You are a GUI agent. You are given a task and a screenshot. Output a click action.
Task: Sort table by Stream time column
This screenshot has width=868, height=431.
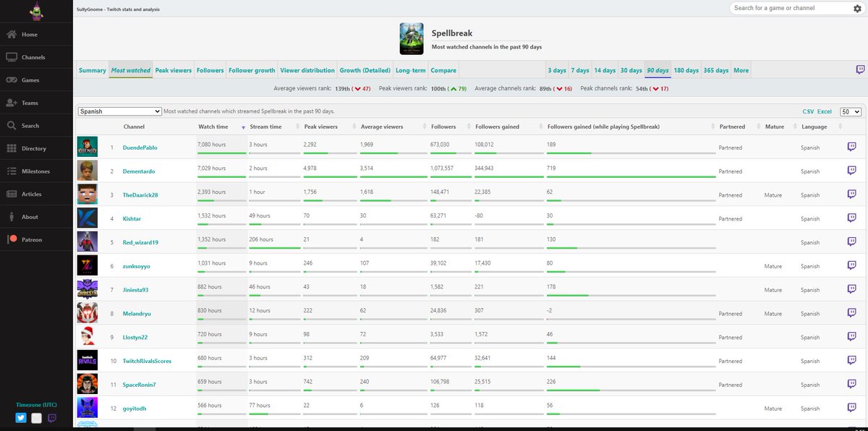click(265, 127)
